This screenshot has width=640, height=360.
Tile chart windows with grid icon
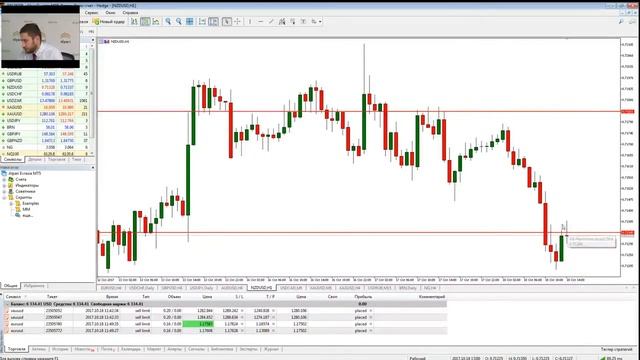[190, 21]
